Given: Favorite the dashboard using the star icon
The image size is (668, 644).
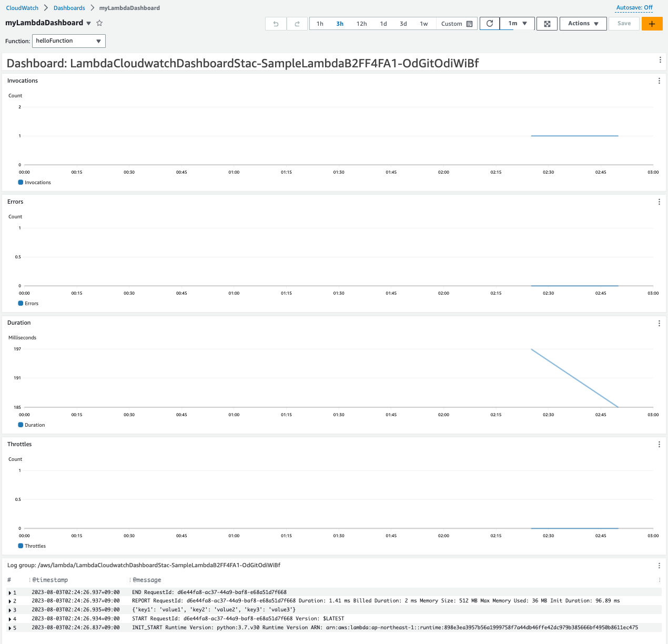Looking at the screenshot, I should click(x=99, y=23).
